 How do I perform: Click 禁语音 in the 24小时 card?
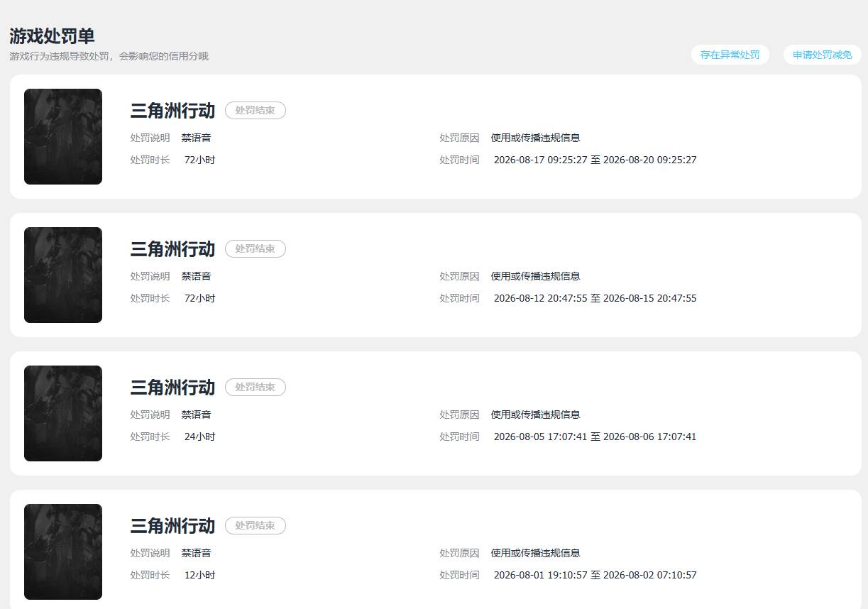coord(196,415)
